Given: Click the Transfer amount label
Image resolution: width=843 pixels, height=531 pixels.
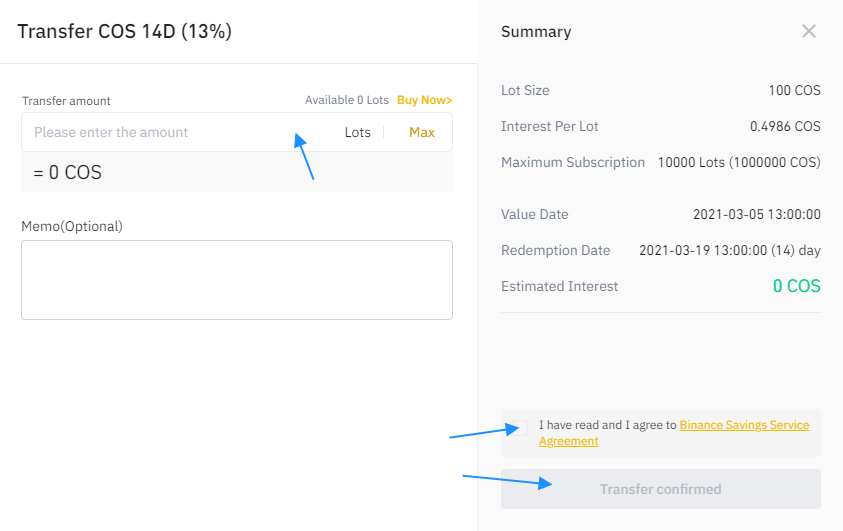Looking at the screenshot, I should (66, 100).
